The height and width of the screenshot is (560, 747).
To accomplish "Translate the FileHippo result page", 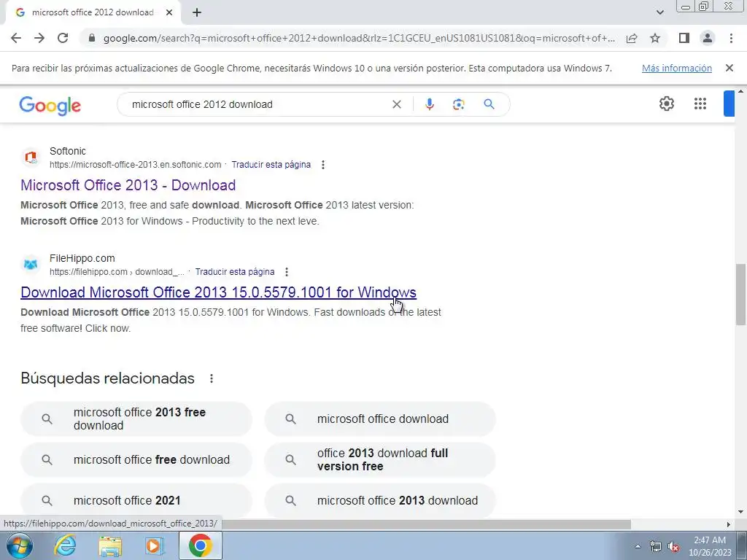I will [x=235, y=272].
